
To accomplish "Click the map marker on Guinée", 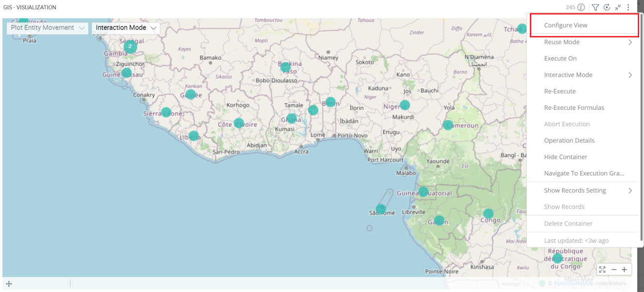I will pyautogui.click(x=191, y=95).
